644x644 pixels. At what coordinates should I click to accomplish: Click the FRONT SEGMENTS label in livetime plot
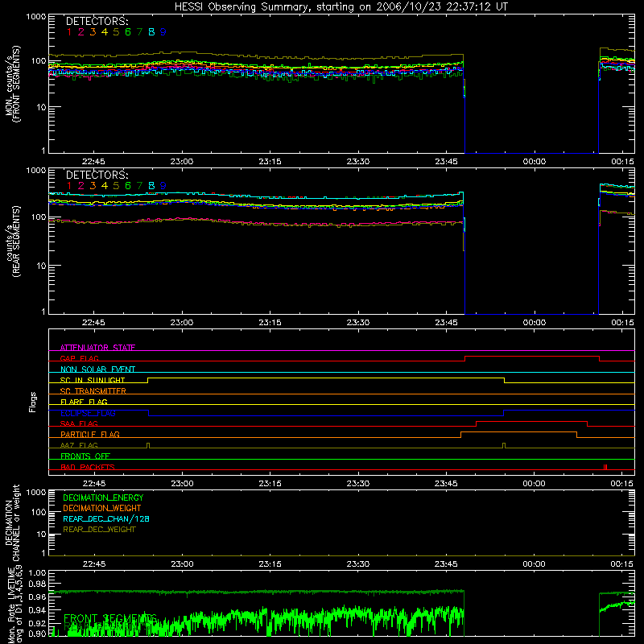pos(110,618)
